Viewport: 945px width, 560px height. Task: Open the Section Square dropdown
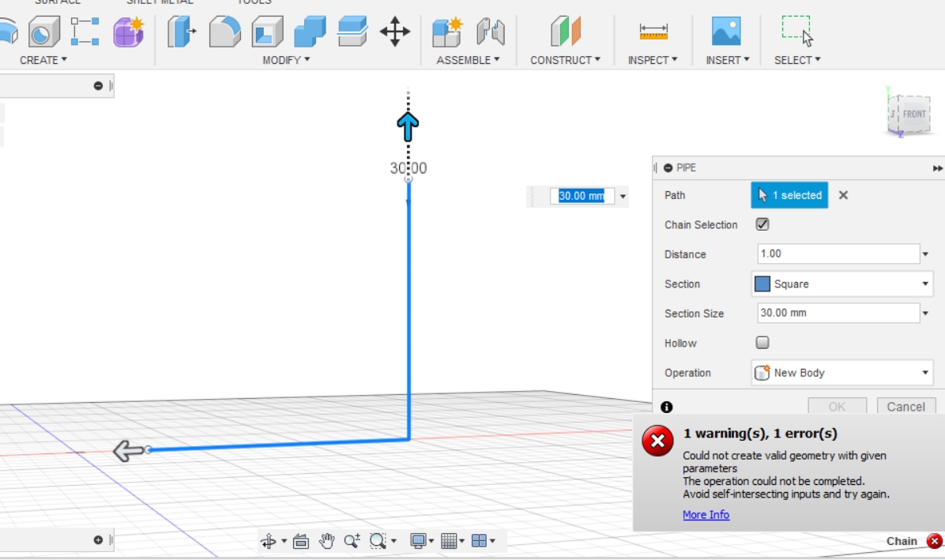click(842, 284)
